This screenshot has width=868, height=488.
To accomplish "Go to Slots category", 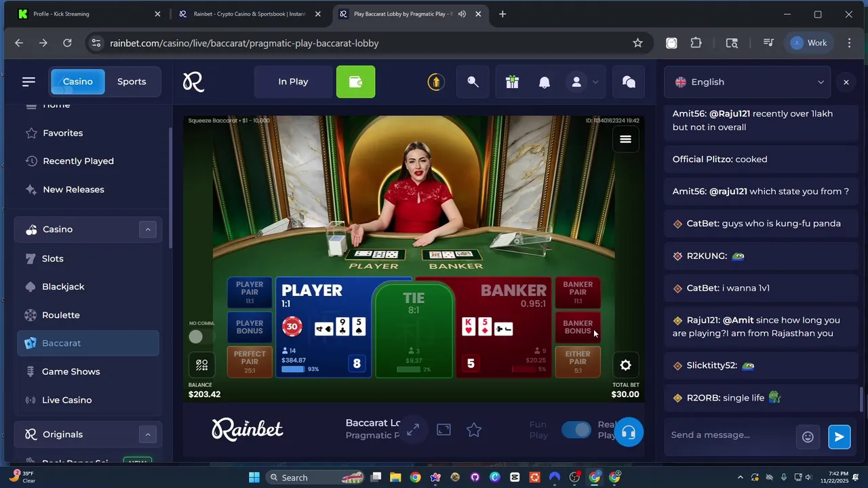I will pyautogui.click(x=88, y=258).
